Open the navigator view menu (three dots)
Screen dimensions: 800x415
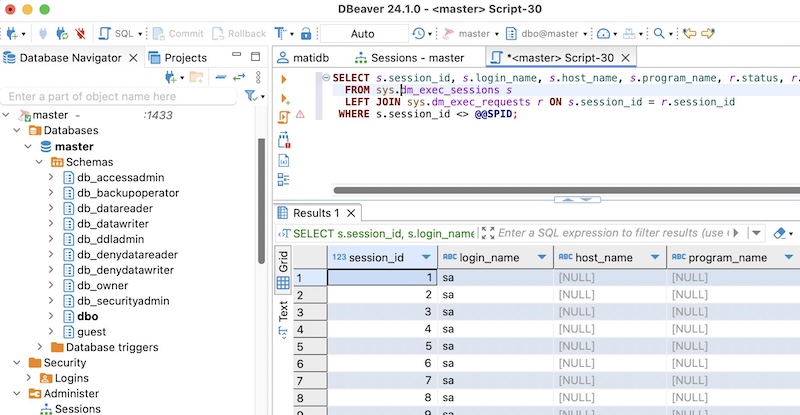pos(258,78)
